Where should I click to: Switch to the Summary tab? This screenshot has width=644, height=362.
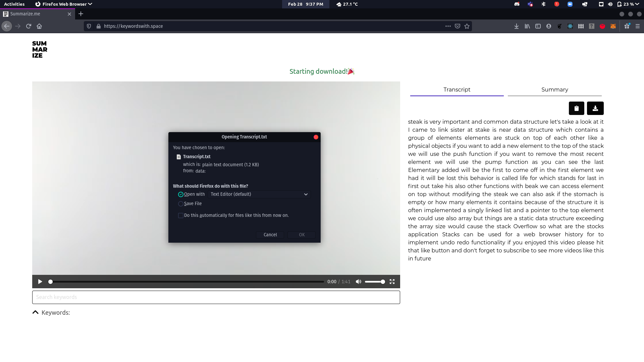(x=554, y=89)
